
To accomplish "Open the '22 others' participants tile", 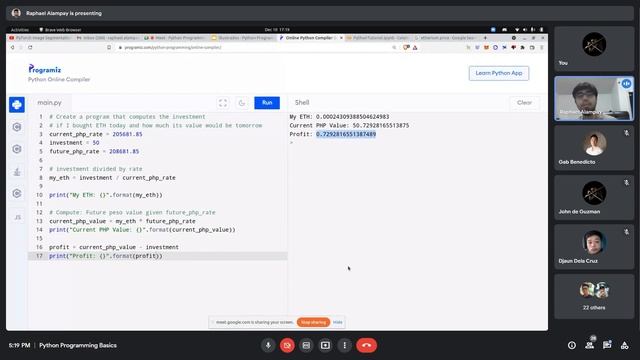I will 594,296.
